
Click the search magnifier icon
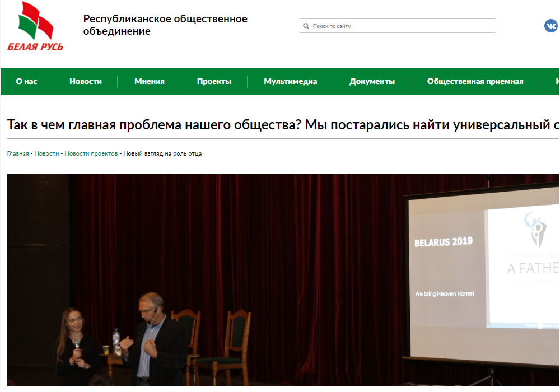306,25
